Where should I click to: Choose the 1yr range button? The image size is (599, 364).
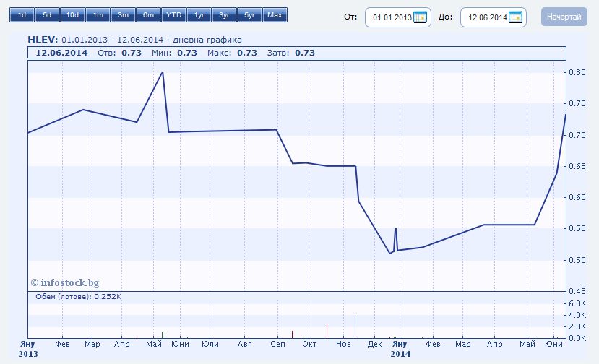(199, 15)
